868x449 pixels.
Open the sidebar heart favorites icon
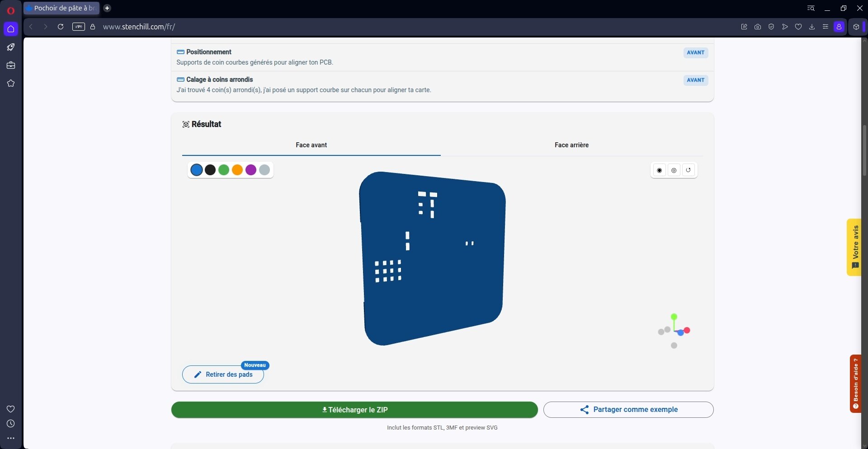pyautogui.click(x=11, y=409)
